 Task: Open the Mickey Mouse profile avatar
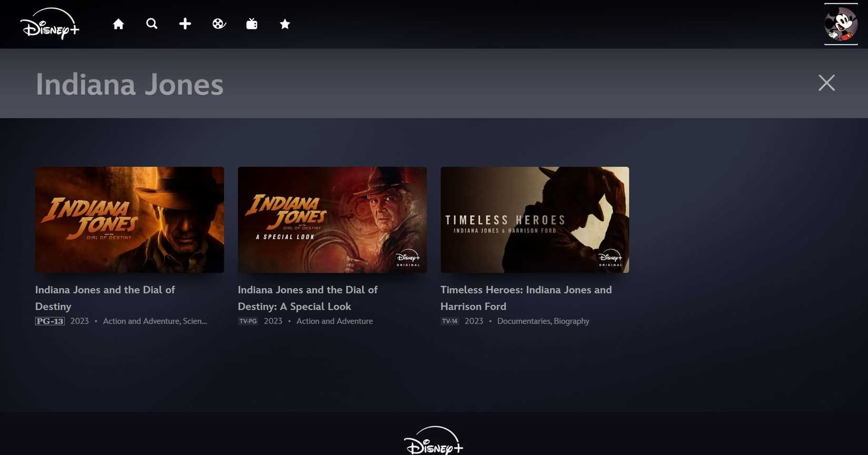(840, 24)
